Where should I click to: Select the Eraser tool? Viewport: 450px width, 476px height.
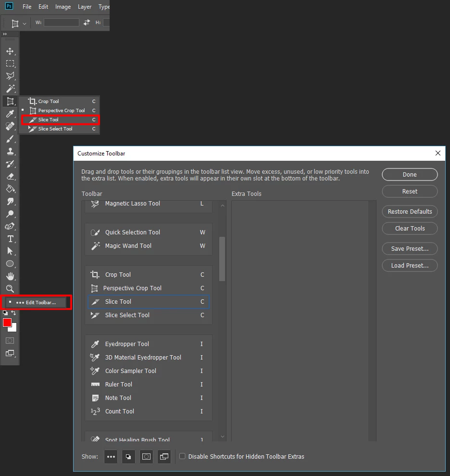[x=10, y=176]
